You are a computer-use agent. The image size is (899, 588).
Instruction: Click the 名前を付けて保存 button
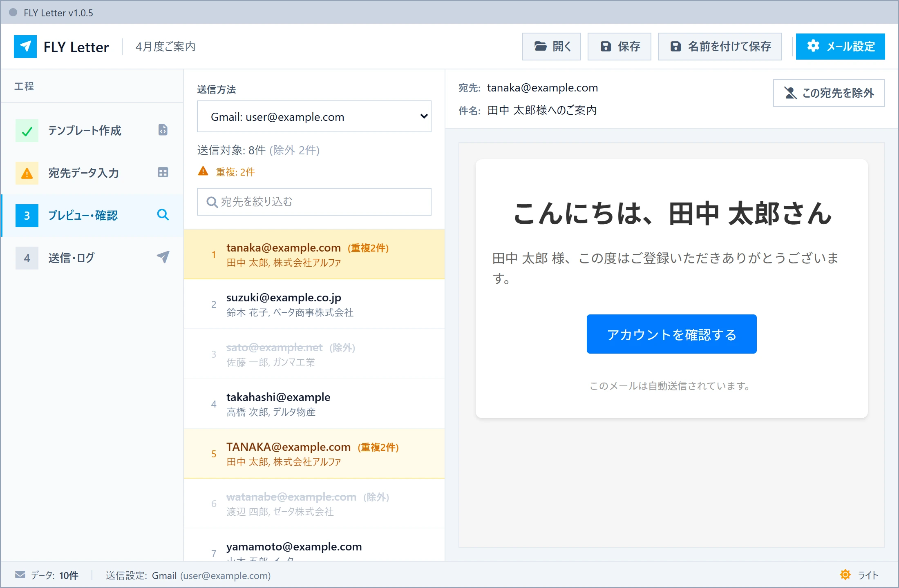pos(720,47)
